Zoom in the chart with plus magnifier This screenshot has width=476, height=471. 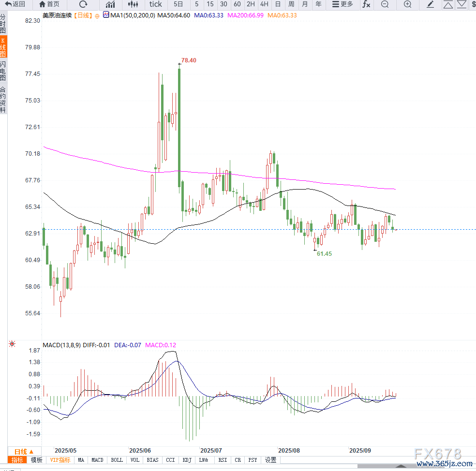(407, 4)
